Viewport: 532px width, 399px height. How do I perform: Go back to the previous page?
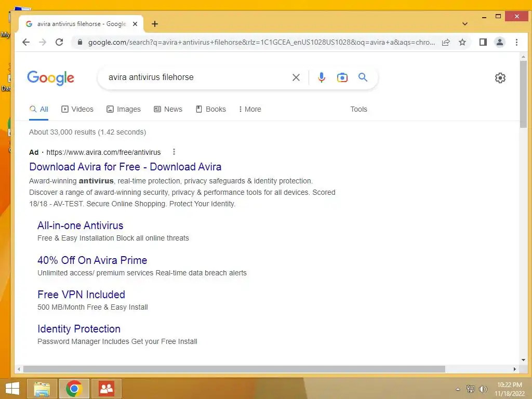[x=26, y=42]
